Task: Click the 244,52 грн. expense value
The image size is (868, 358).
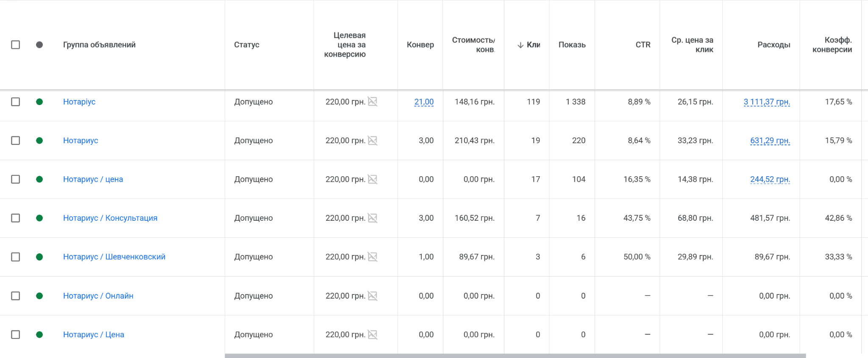Action: click(770, 179)
